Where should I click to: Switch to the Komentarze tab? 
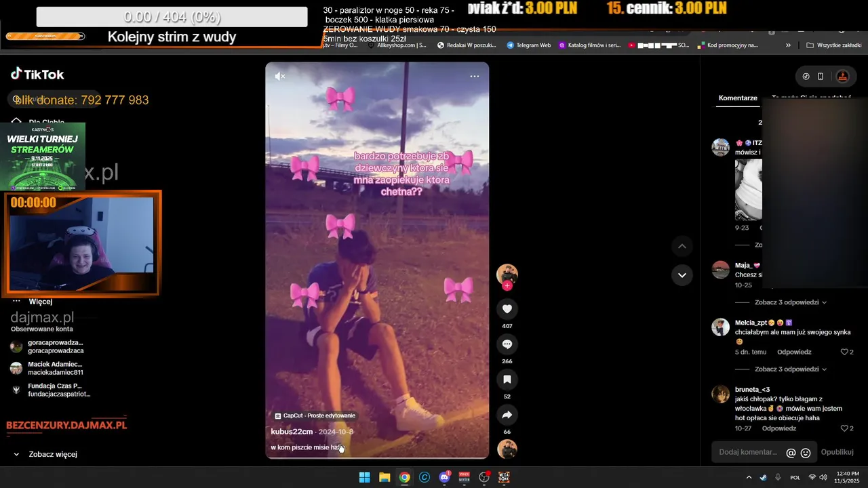point(738,98)
